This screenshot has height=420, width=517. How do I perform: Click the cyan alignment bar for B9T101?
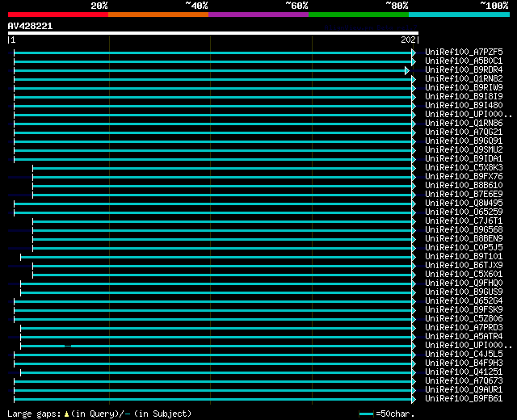point(216,258)
